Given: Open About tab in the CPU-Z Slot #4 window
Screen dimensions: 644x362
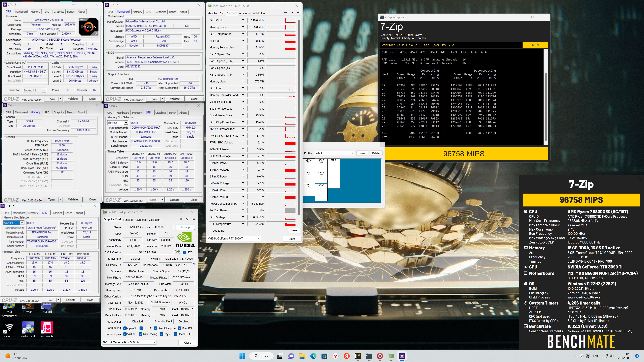Looking at the screenshot, I should (79, 213).
